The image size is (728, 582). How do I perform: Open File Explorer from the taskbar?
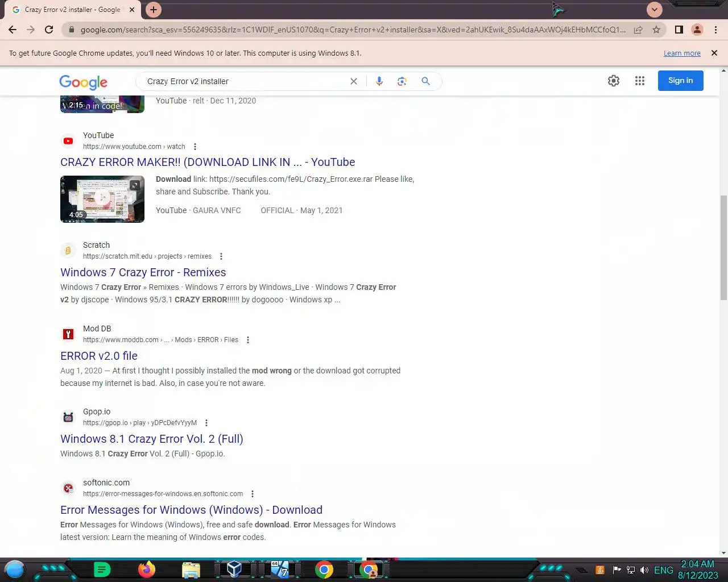(x=191, y=569)
